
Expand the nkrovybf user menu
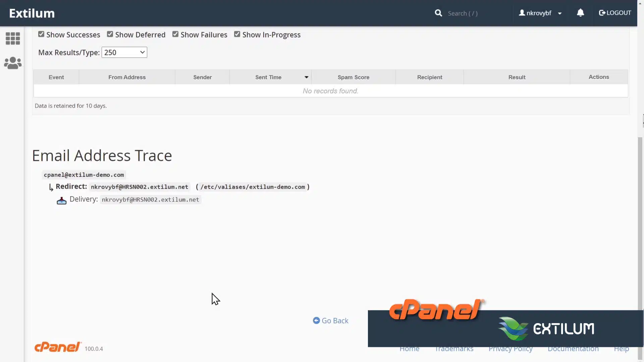[540, 13]
